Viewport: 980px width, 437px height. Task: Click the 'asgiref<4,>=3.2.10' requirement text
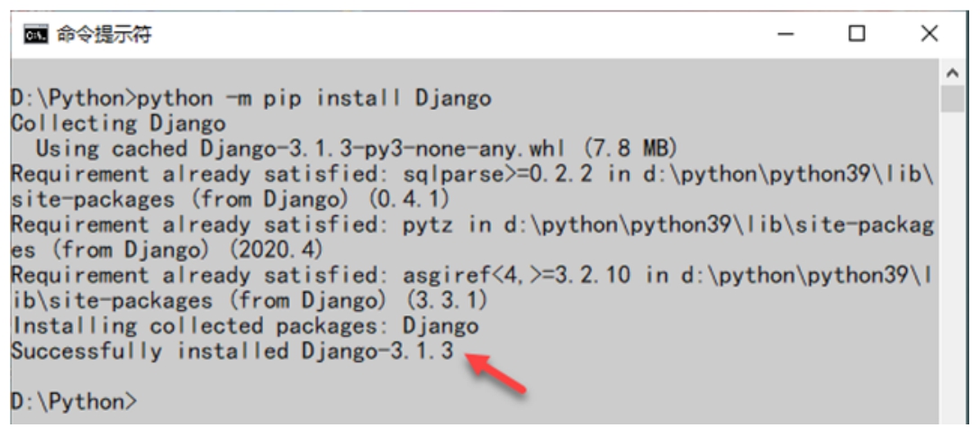tap(499, 275)
